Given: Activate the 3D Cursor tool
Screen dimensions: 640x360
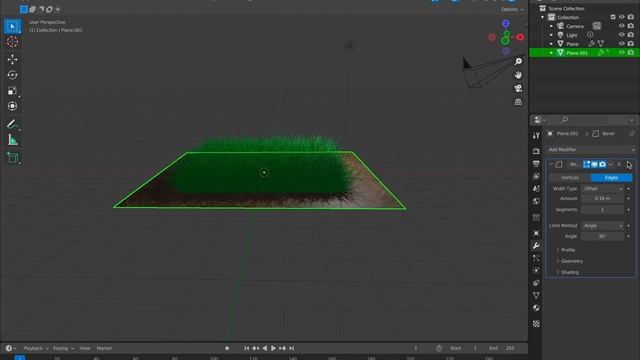Looking at the screenshot, I should 12,42.
